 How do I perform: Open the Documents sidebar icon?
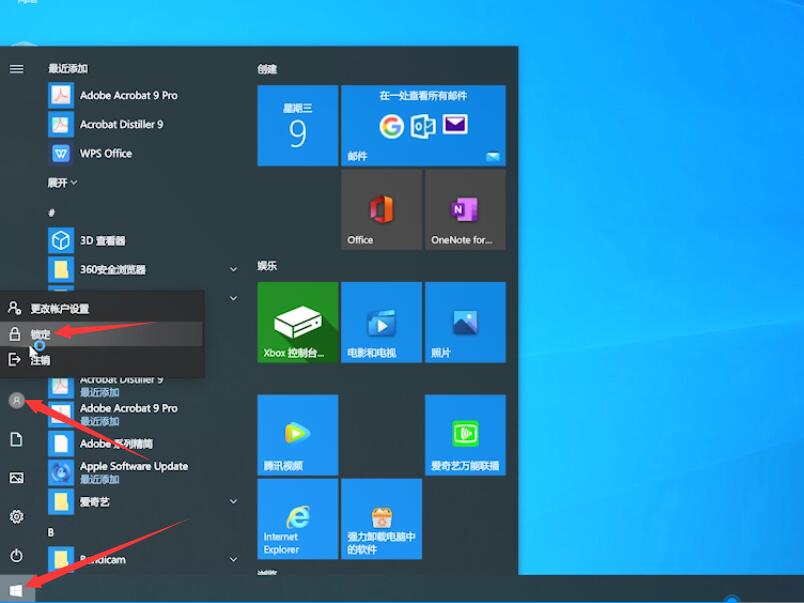16,439
